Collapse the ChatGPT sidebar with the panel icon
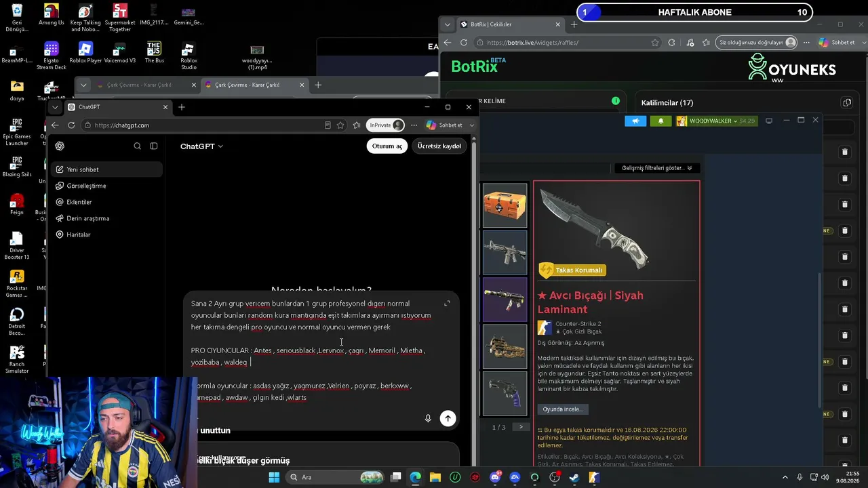Screen dimensions: 868x488 pyautogui.click(x=154, y=146)
